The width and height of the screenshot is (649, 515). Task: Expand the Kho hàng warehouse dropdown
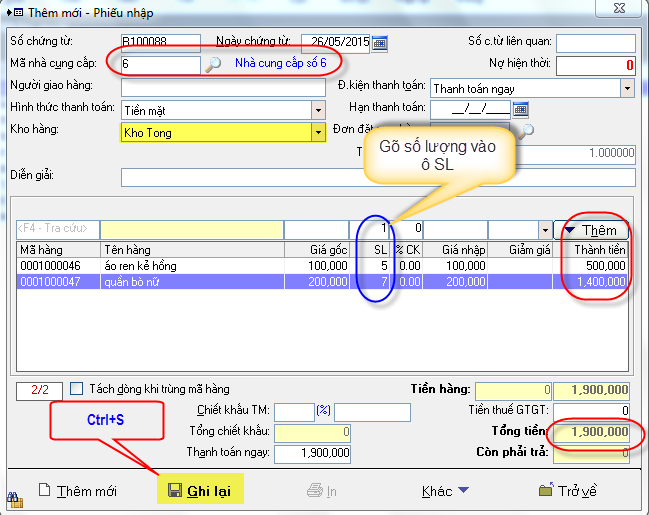[318, 132]
